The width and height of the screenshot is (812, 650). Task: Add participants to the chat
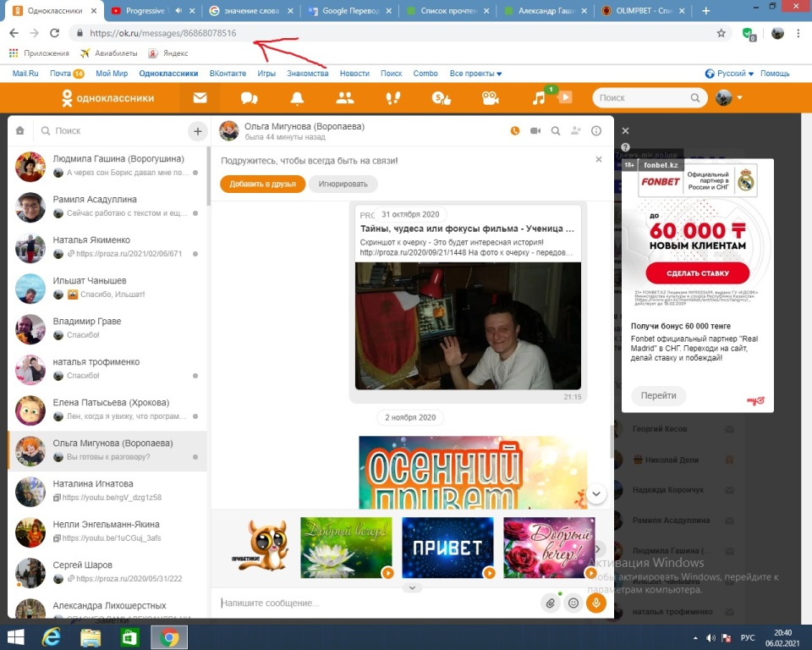(x=576, y=131)
